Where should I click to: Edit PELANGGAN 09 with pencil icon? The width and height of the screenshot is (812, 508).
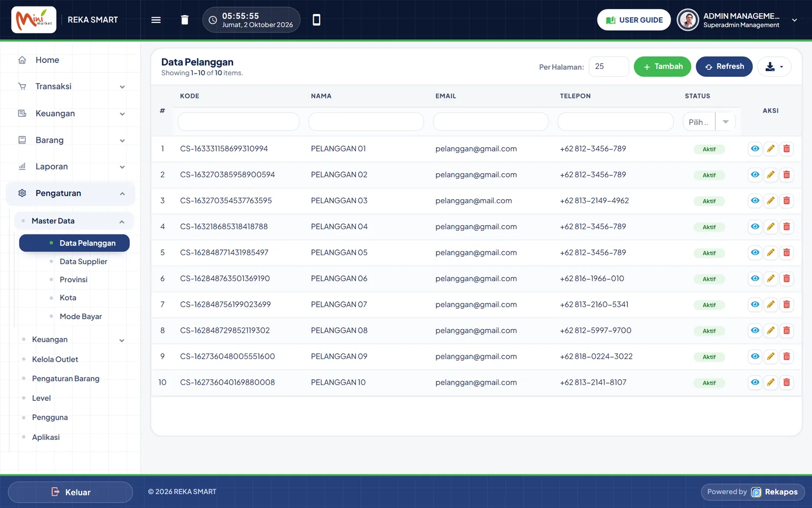point(770,356)
